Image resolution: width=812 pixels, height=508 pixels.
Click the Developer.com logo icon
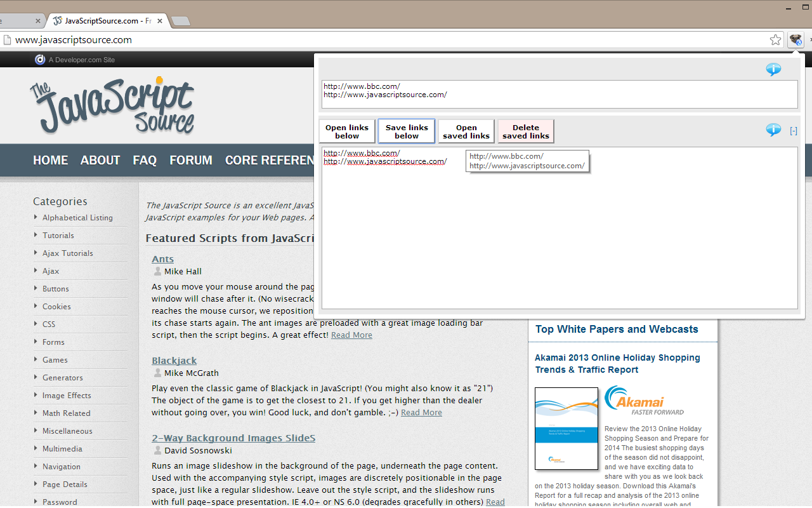tap(40, 60)
